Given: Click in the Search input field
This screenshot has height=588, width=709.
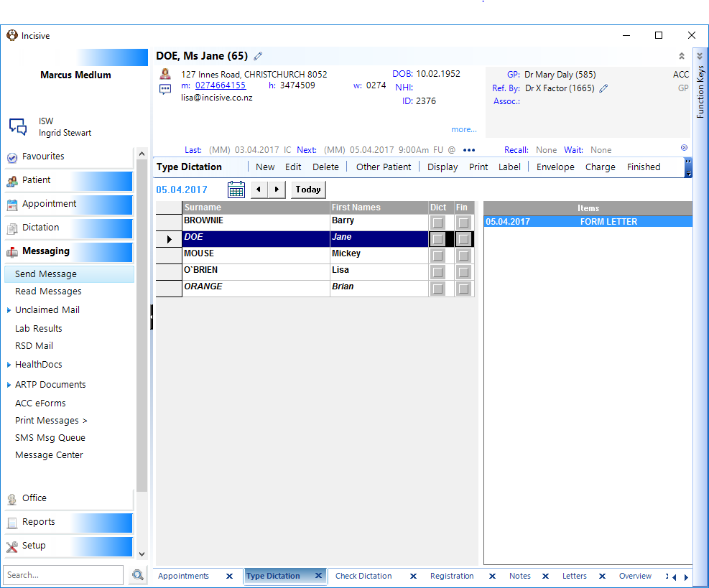Looking at the screenshot, I should coord(63,575).
